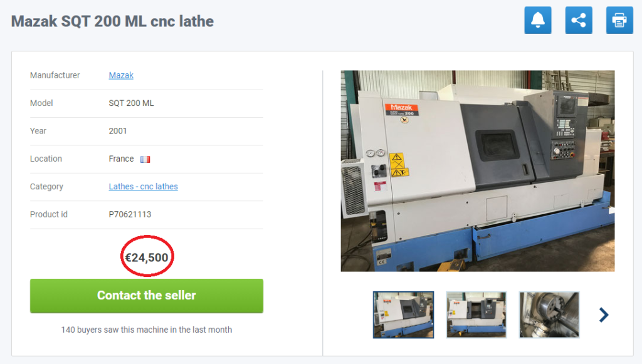Print the listing with the printer icon

619,20
